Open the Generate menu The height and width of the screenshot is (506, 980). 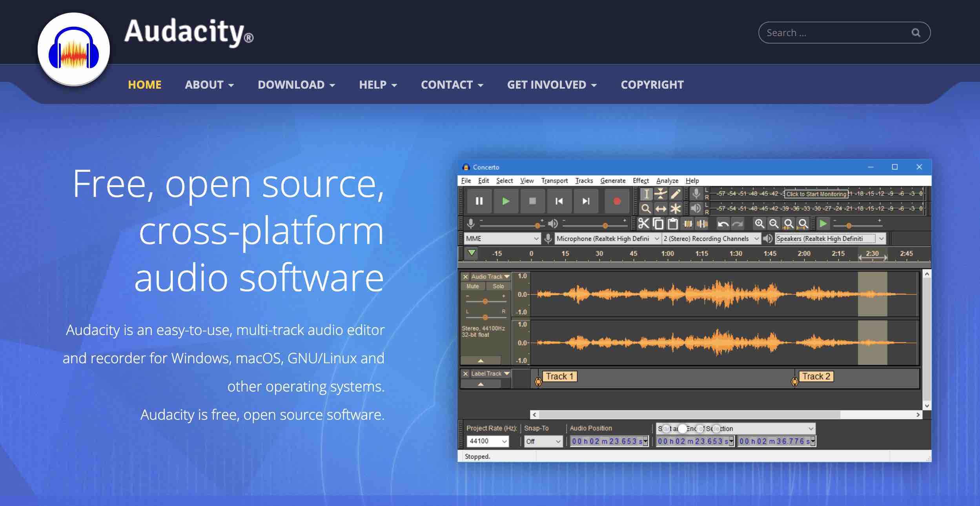click(613, 180)
